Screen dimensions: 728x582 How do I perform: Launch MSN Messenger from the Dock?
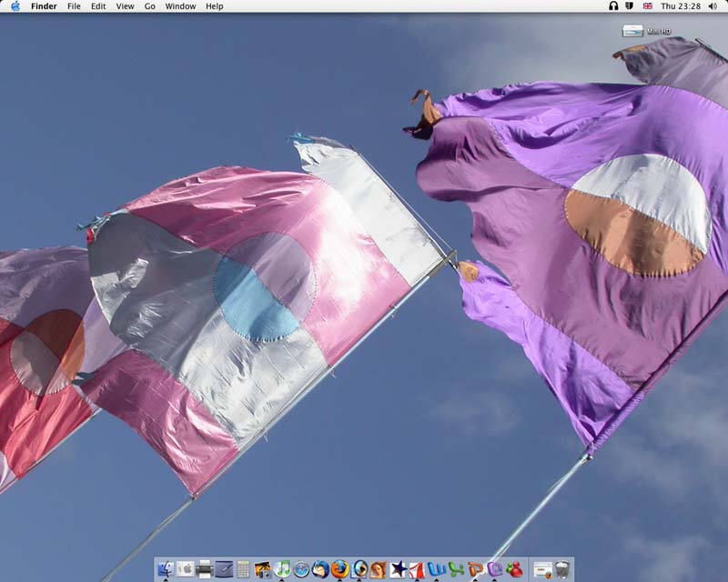(514, 569)
